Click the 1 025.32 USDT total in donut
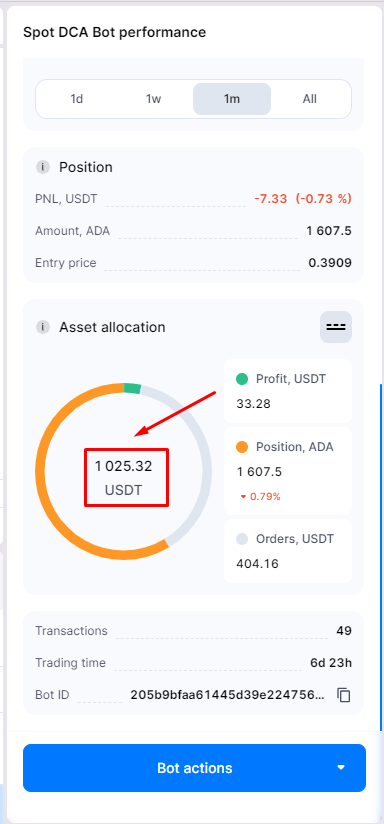Image resolution: width=384 pixels, height=824 pixels. (123, 478)
